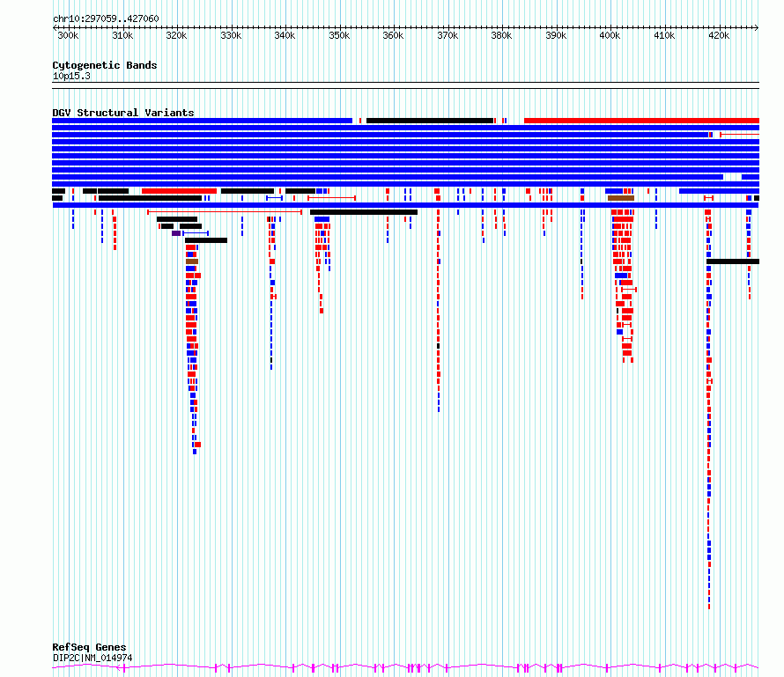Select the 330k position on the ruler
Viewport: 784px width, 677px height.
tap(231, 35)
